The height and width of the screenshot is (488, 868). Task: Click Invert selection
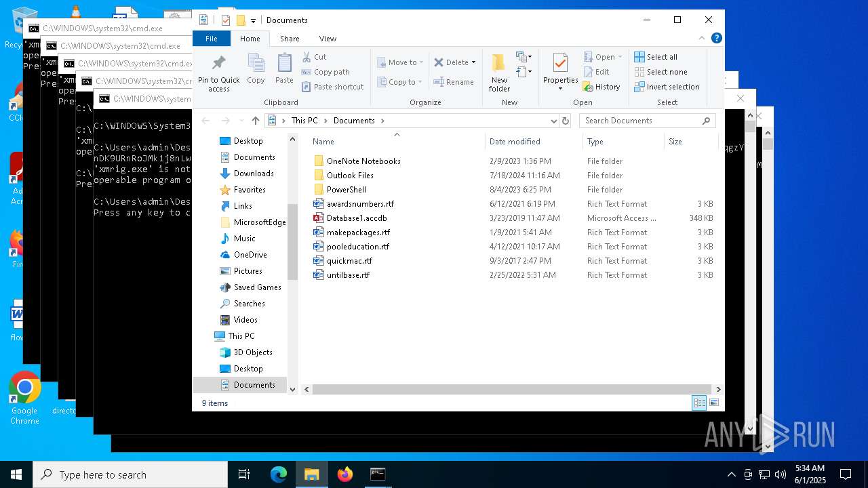[x=667, y=87]
